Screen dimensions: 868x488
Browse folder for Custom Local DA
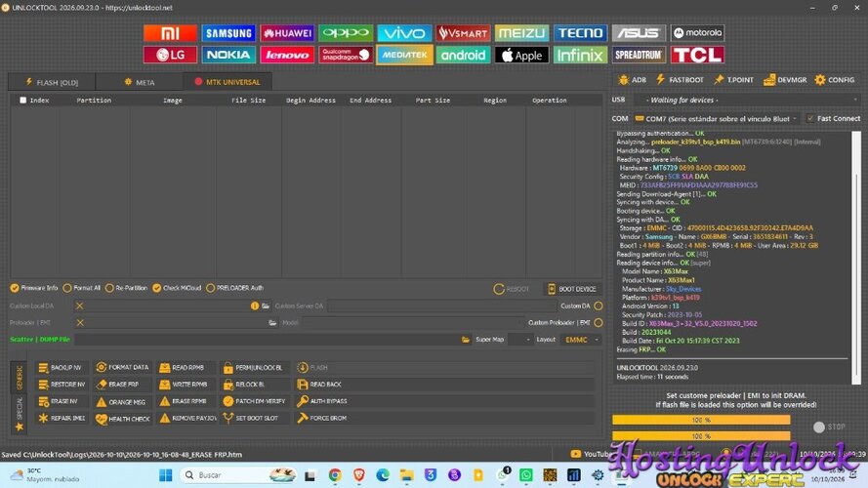(266, 305)
